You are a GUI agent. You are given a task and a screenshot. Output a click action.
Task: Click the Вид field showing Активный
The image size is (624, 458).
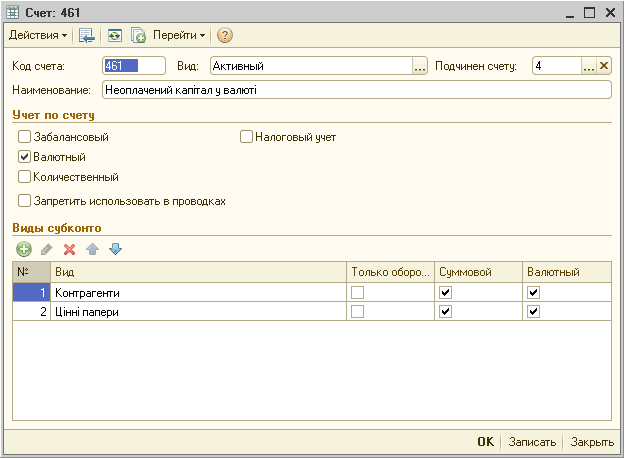311,66
